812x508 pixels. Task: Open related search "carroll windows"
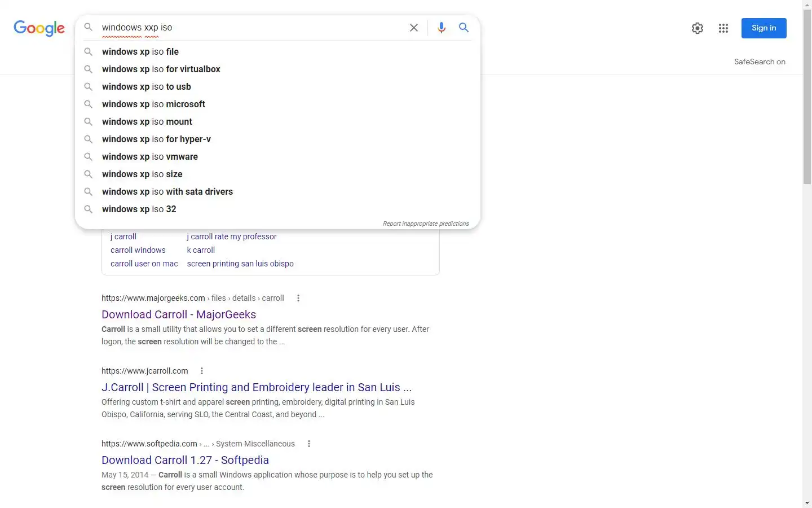138,250
